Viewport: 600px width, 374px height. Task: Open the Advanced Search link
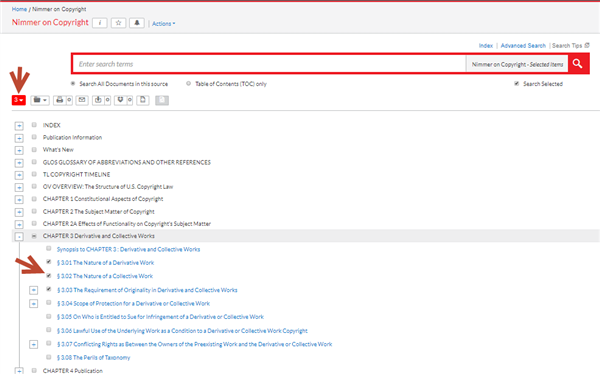(523, 46)
